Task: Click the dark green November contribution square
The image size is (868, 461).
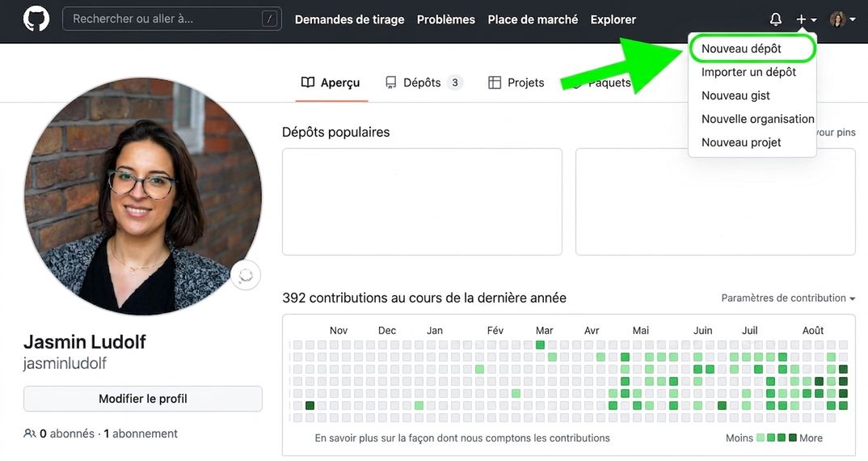Action: tap(310, 405)
